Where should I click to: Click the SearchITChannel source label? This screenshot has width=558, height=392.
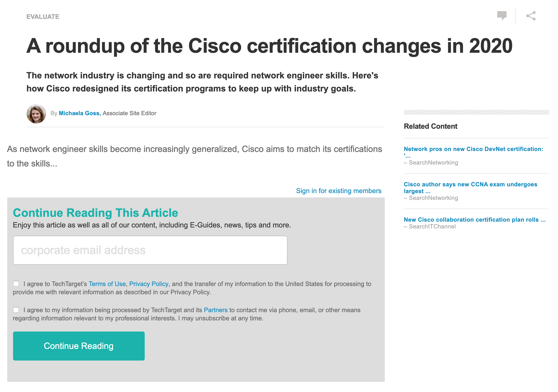pyautogui.click(x=432, y=226)
